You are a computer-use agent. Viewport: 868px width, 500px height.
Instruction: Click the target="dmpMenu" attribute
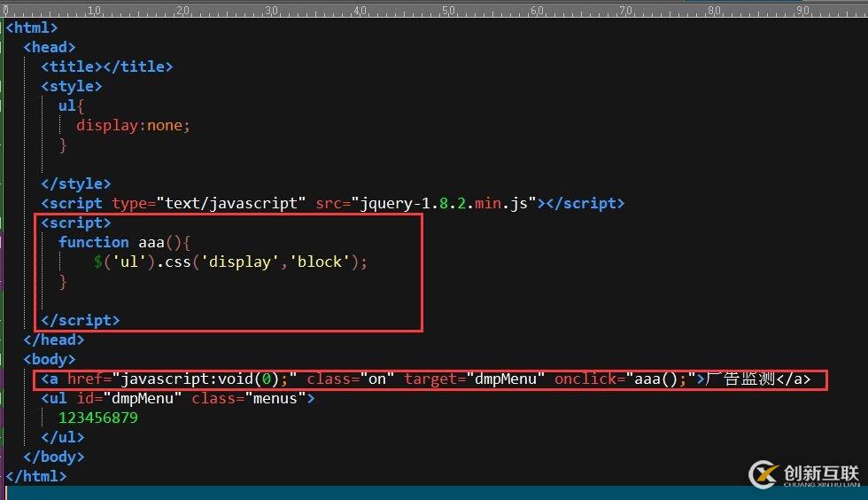[475, 379]
